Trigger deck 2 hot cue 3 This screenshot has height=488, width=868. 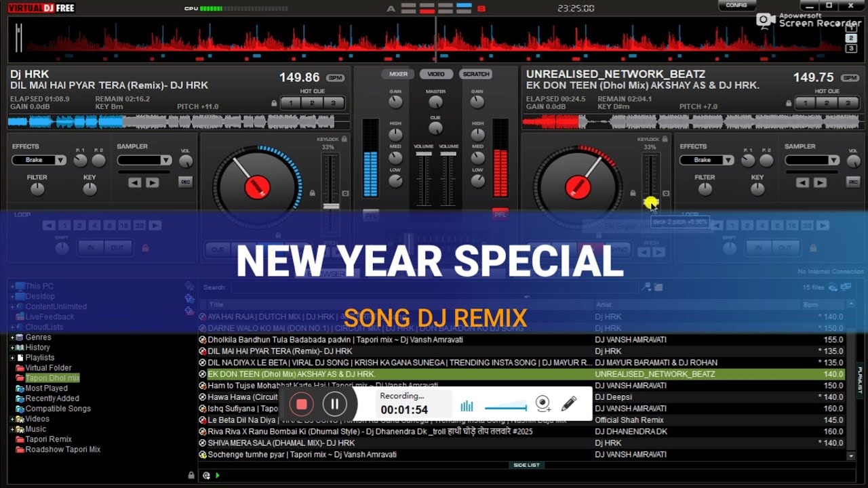(x=848, y=103)
